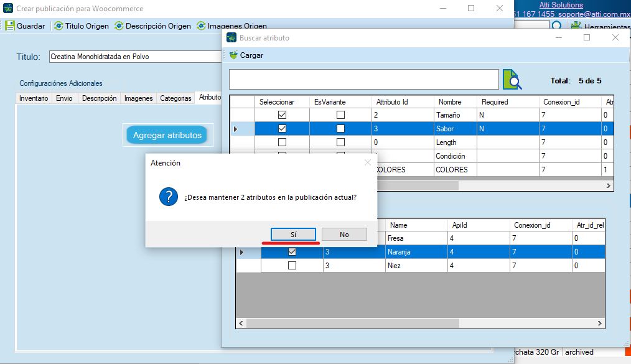Click the Descripción Origen toolbar button

click(153, 26)
